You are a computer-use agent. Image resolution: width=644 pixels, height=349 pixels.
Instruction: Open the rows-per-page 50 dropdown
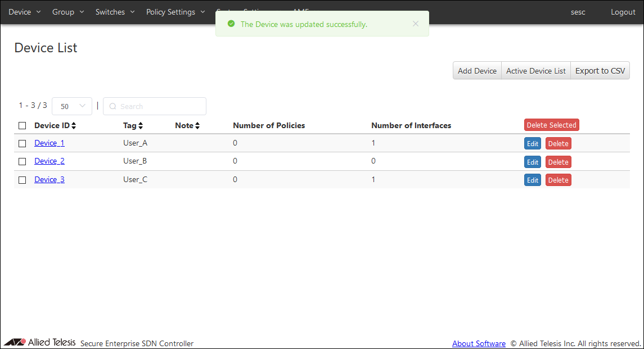[x=72, y=106]
